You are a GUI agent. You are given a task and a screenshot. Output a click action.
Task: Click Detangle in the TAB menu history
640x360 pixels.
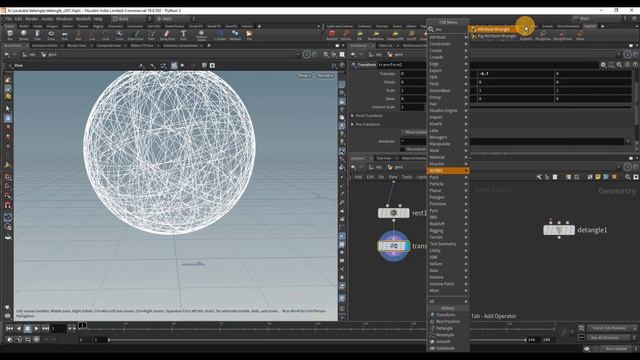tap(444, 328)
